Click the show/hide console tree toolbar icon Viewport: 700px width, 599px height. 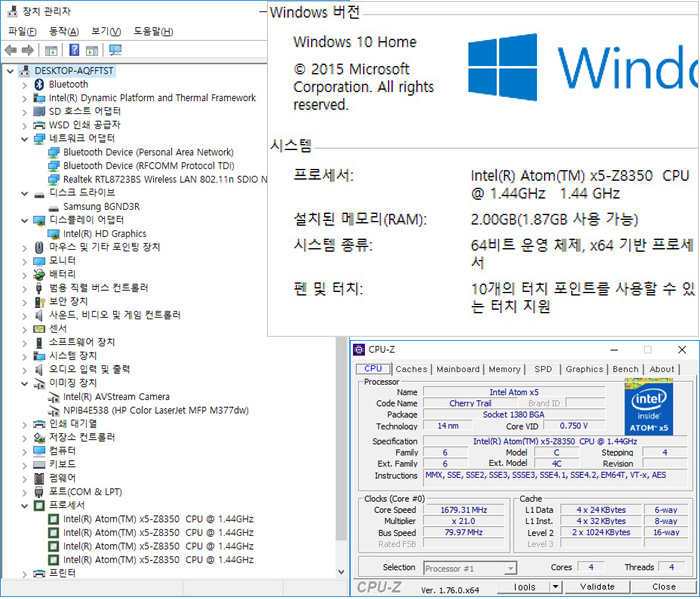click(51, 50)
